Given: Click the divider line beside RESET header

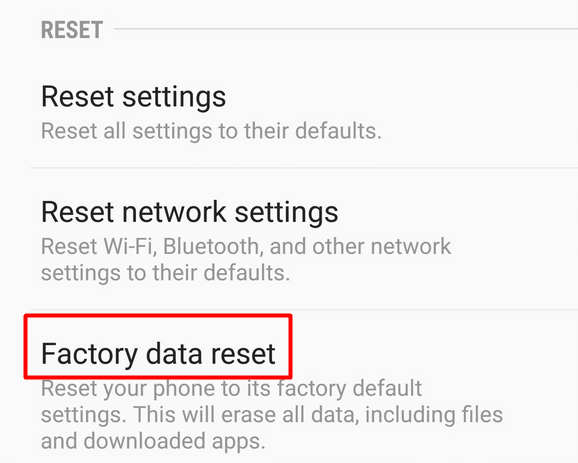Looking at the screenshot, I should tap(346, 29).
